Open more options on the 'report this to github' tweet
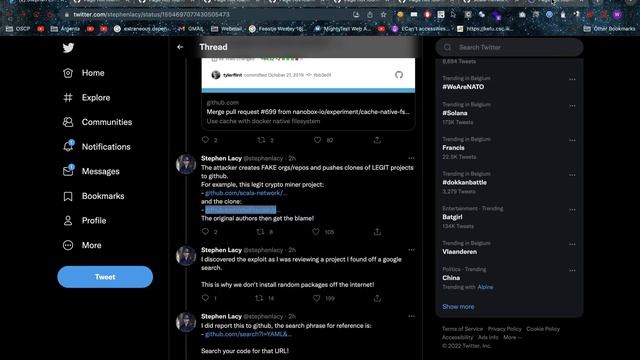The image size is (640, 360). (x=411, y=316)
